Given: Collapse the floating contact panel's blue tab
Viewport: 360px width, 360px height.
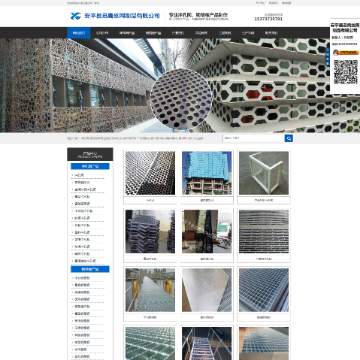Looking at the screenshot, I should pos(328,57).
